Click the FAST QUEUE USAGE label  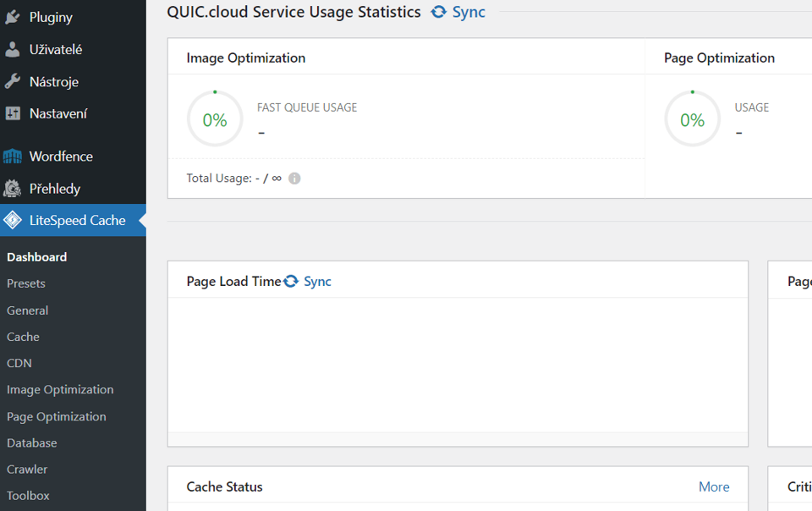[x=307, y=107]
